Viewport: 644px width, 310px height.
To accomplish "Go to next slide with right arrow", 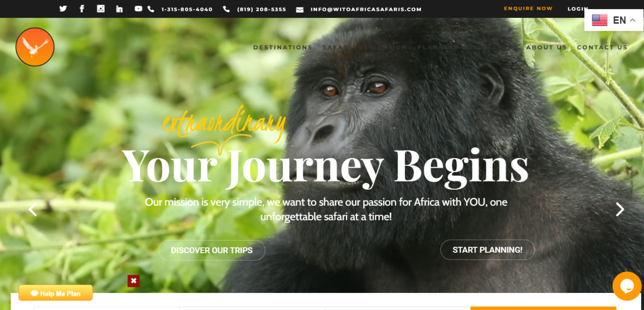I will 620,210.
